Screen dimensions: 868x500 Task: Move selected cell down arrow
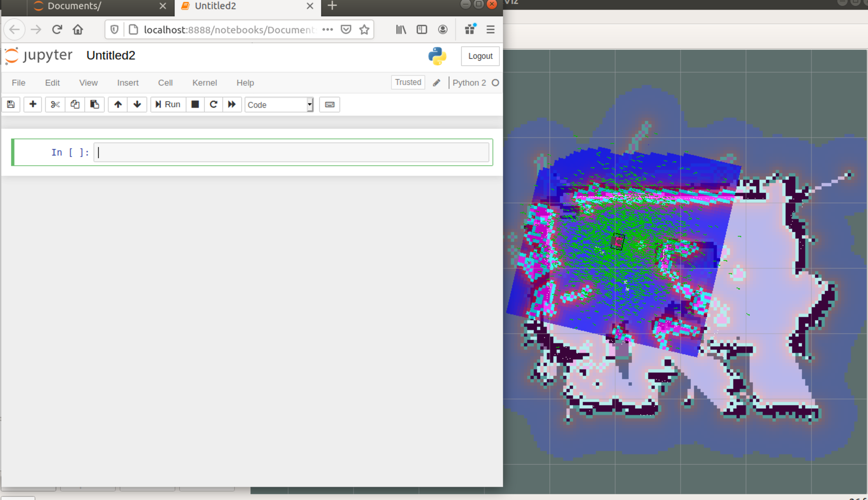[137, 104]
